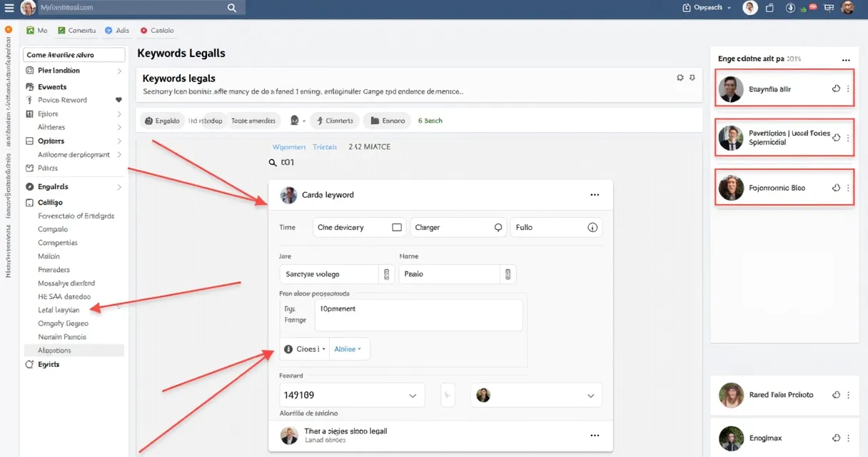Open the three-dots menu on Thar a pieges row
868x457 pixels.
point(595,435)
